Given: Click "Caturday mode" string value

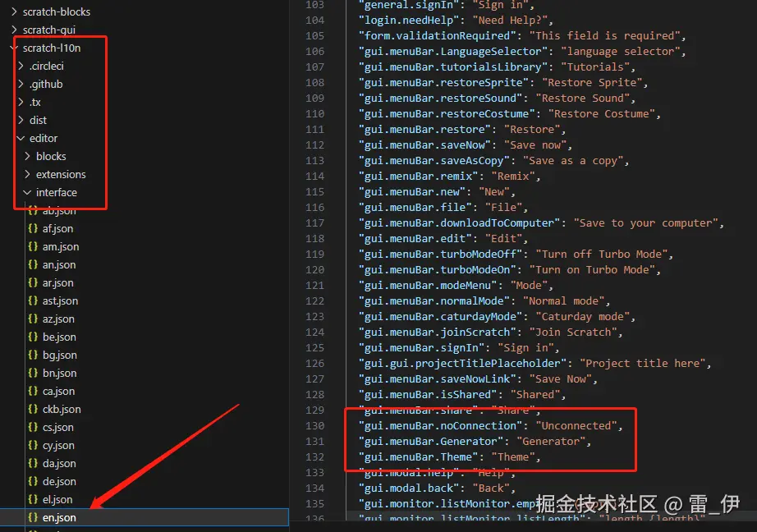Looking at the screenshot, I should tap(582, 317).
